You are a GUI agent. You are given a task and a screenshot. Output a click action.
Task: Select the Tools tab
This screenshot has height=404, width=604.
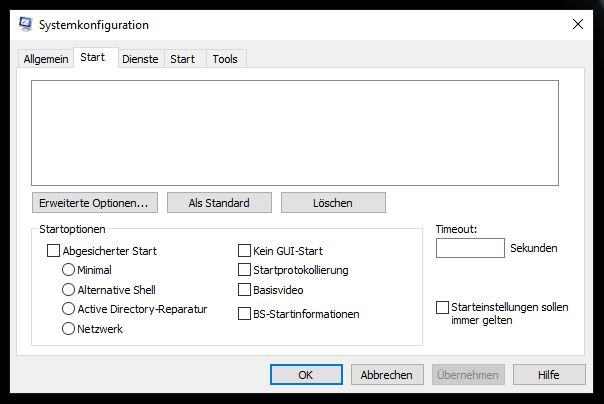[225, 59]
